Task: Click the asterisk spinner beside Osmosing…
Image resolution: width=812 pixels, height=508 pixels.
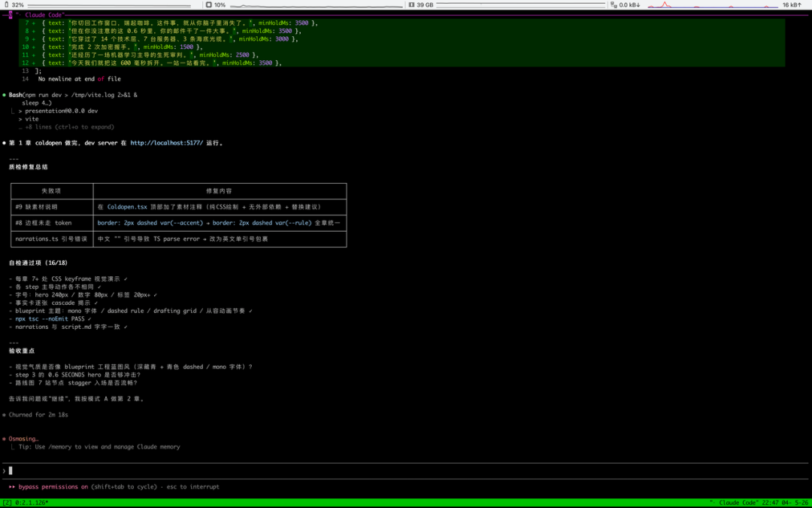Action: [x=5, y=439]
